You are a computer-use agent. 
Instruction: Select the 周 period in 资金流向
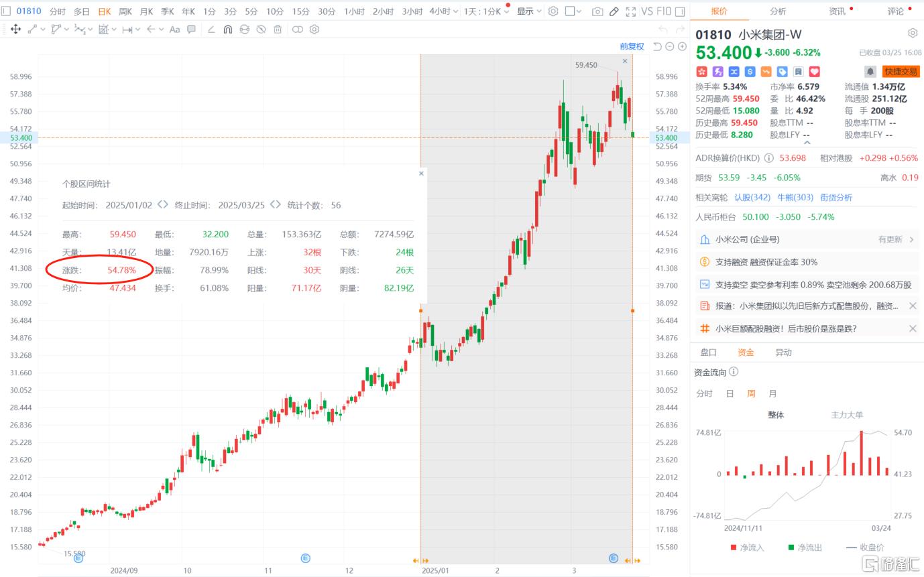coord(751,393)
